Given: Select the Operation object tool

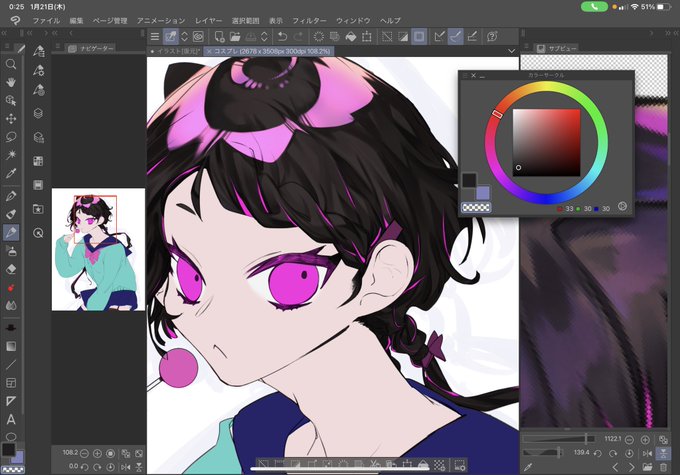Looking at the screenshot, I should [11, 101].
